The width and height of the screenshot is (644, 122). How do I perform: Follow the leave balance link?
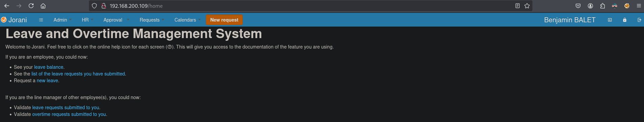click(x=49, y=67)
